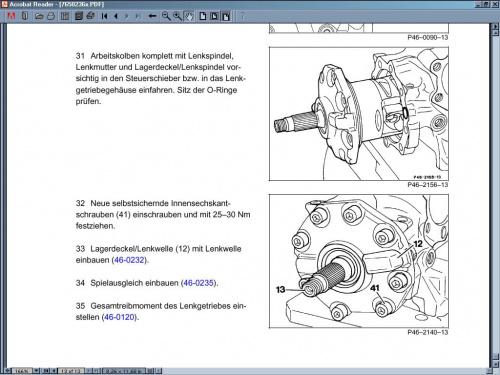Click the go back arrow icon
The height and width of the screenshot is (375, 500).
(x=152, y=16)
